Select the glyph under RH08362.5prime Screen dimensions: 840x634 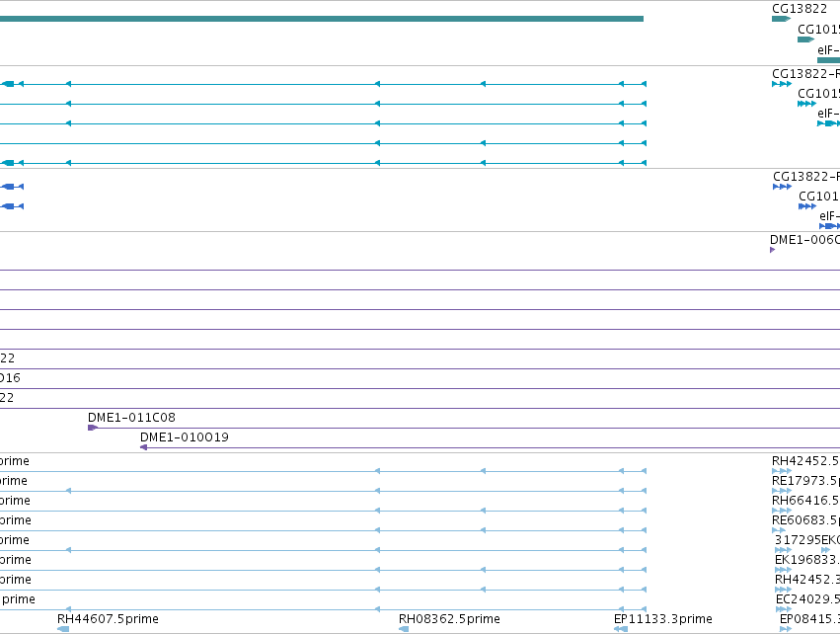404,629
